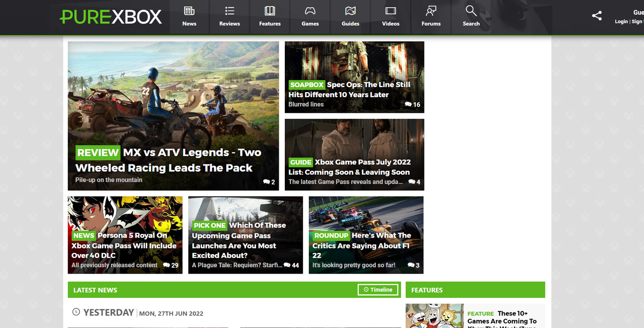The width and height of the screenshot is (644, 328).
Task: Open the Forums chat icon
Action: point(431,11)
